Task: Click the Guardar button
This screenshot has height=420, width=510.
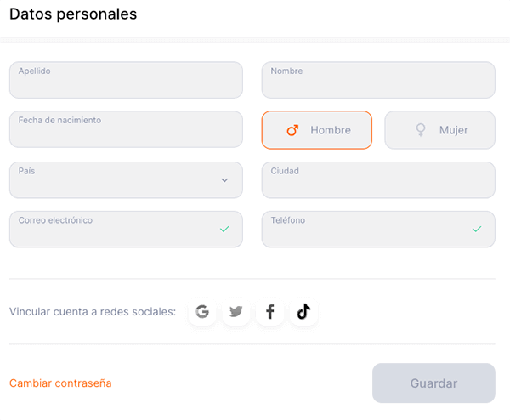Action: click(x=433, y=383)
